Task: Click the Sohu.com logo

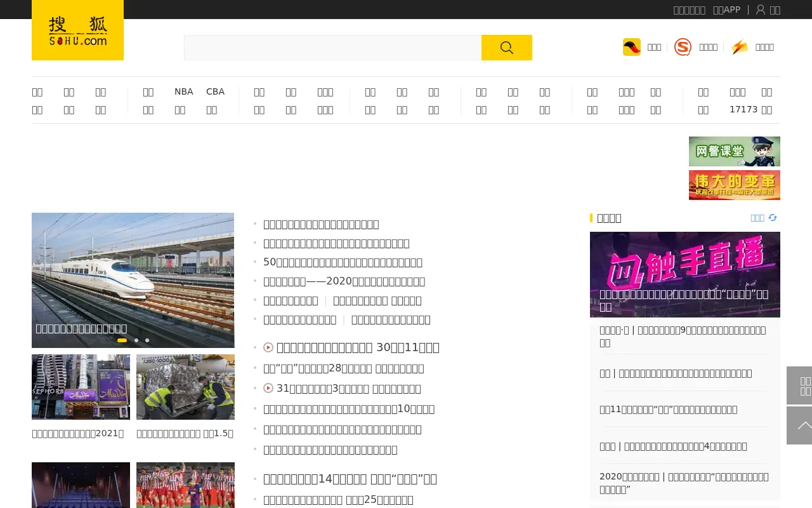Action: pos(77,30)
